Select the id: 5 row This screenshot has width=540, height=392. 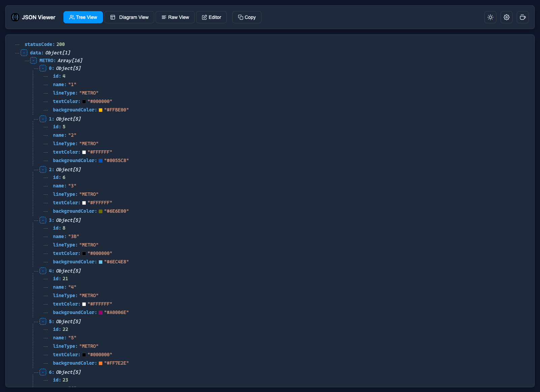coord(59,127)
